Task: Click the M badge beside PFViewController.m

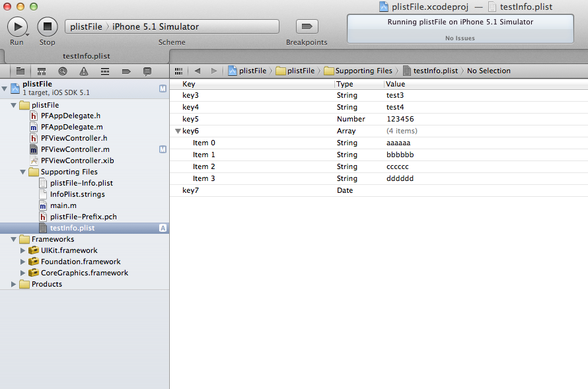Action: click(x=163, y=149)
